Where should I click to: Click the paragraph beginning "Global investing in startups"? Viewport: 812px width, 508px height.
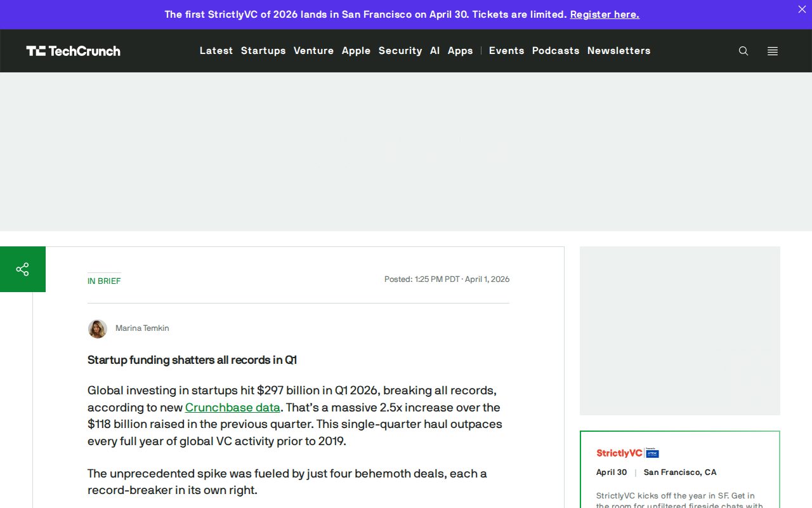coord(295,415)
